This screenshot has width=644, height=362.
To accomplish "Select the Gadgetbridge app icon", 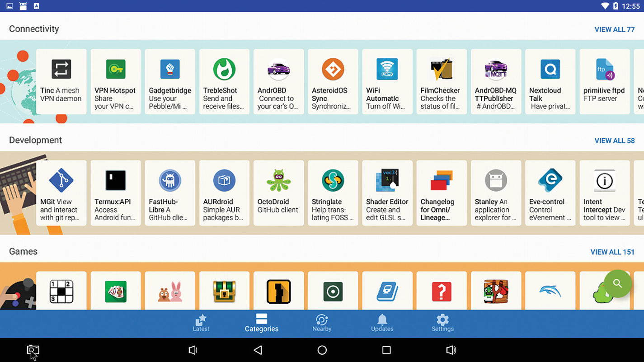I will click(170, 69).
